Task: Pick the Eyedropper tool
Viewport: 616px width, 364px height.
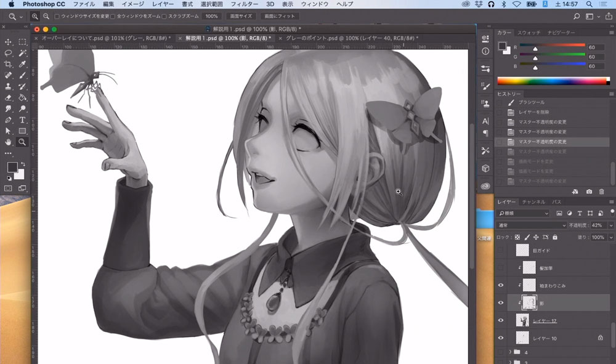Action: (22, 64)
